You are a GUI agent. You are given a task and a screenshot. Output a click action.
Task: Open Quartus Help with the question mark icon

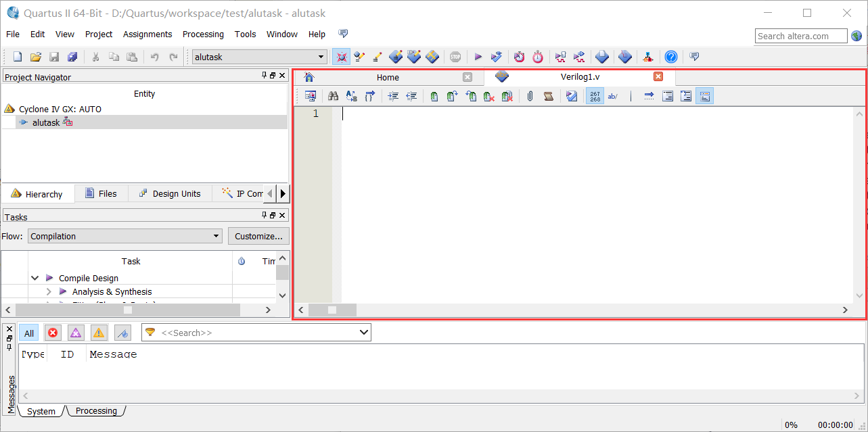(670, 57)
